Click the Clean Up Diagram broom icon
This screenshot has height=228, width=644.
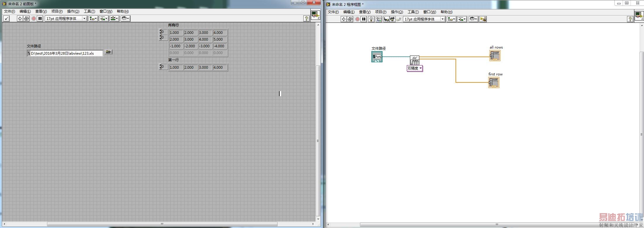[x=483, y=19]
